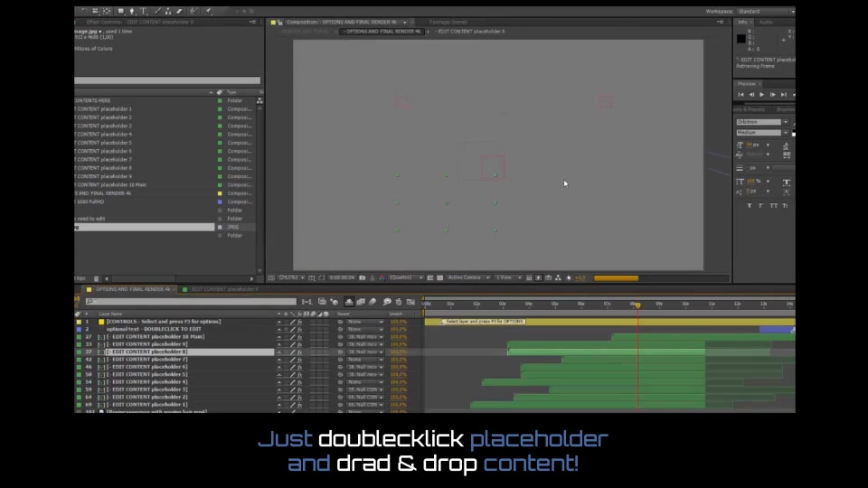Enable Motion Blur for timeline layers
Image resolution: width=868 pixels, height=488 pixels.
coord(373,302)
